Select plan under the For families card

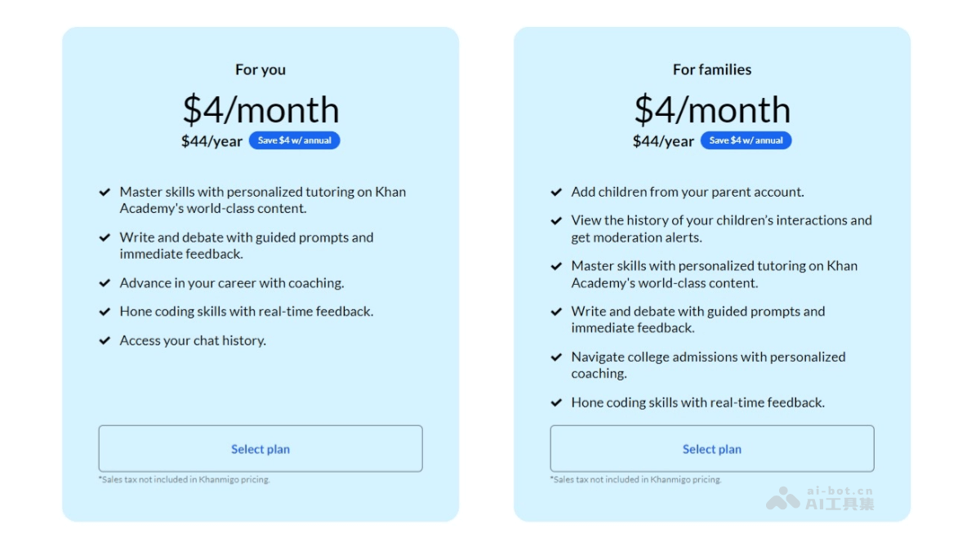[x=712, y=449]
